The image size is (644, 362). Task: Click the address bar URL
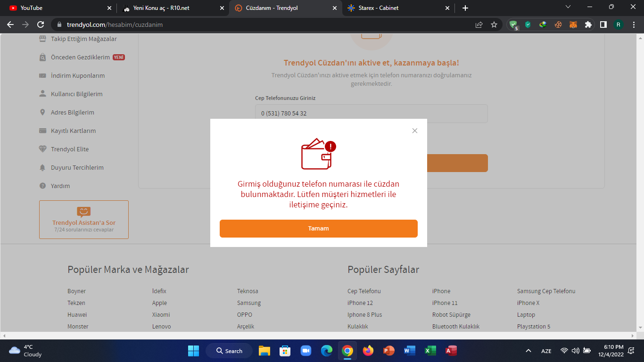tap(115, 25)
